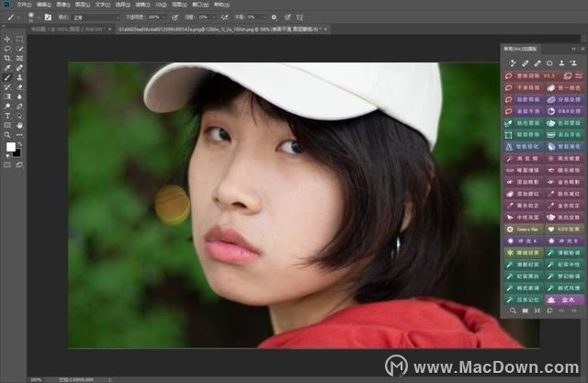Select the Horizontal Type tool
This screenshot has height=383, width=588.
(7, 116)
